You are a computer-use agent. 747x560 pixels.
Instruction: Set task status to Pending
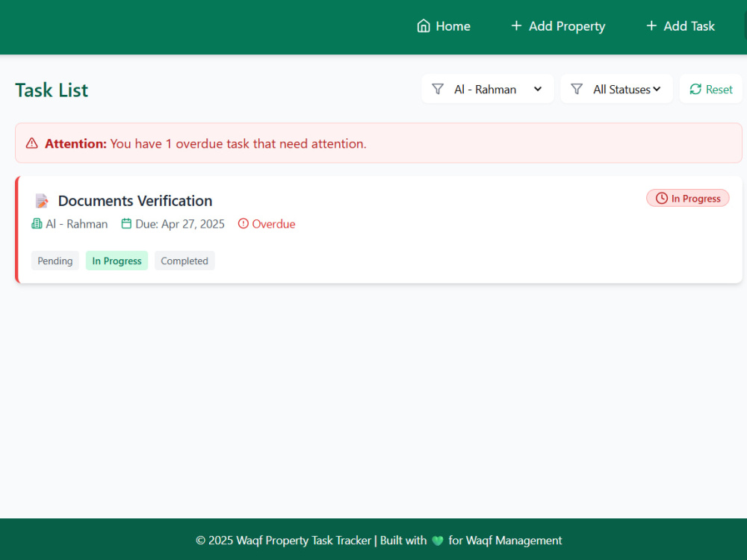point(55,261)
